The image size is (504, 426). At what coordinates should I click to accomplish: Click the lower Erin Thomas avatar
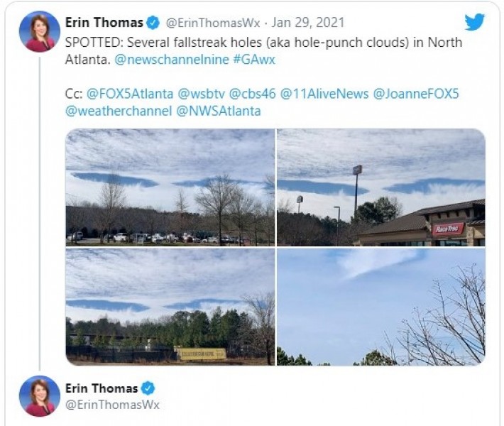40,395
